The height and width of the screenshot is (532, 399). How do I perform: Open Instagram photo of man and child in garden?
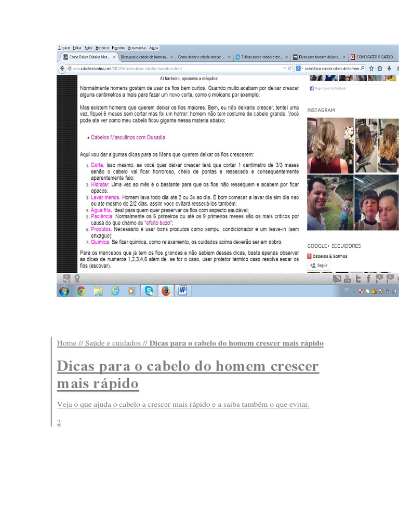pos(330,203)
